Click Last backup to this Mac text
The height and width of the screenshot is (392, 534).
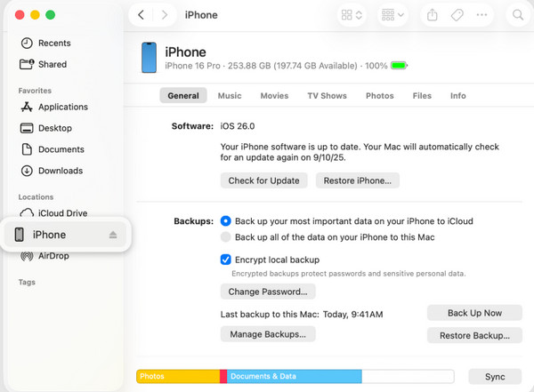tap(302, 314)
